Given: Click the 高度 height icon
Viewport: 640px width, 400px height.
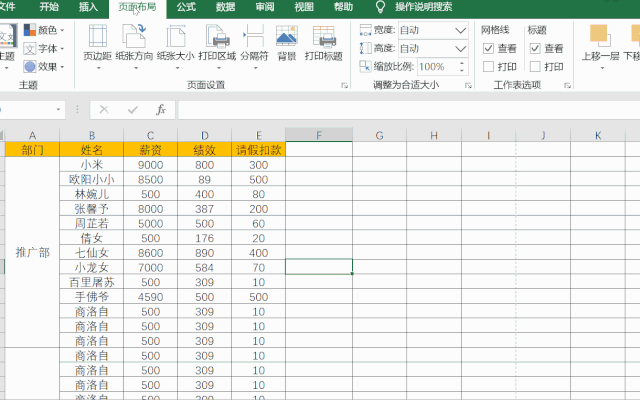Looking at the screenshot, I should 365,48.
